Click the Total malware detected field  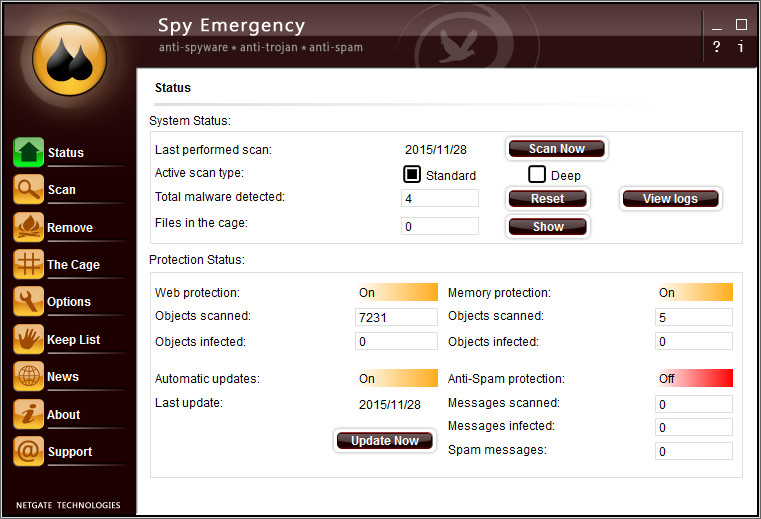tap(440, 199)
